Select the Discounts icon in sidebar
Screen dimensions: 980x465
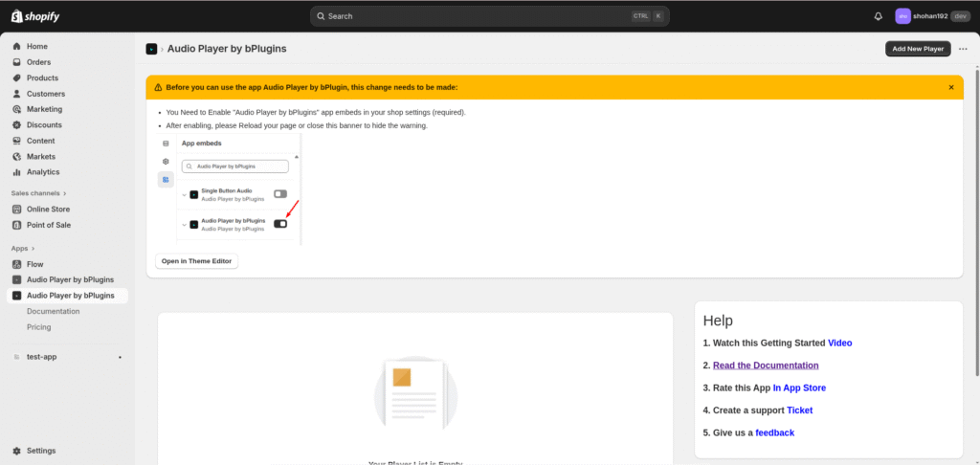pos(17,124)
